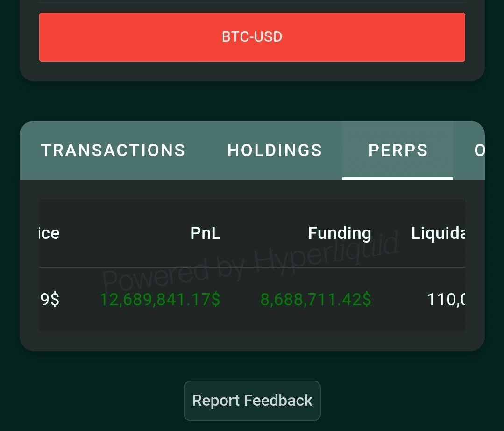Click the perps position row in the table

(x=252, y=300)
